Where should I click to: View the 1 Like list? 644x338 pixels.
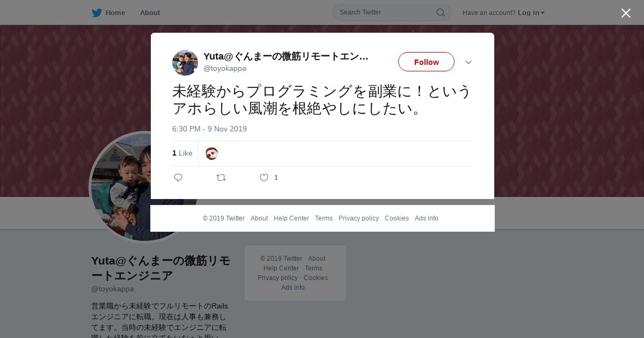[182, 153]
